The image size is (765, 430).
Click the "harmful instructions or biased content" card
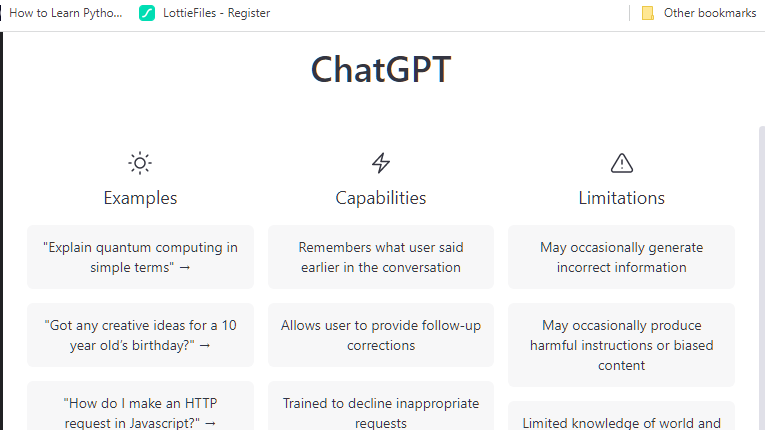(622, 345)
